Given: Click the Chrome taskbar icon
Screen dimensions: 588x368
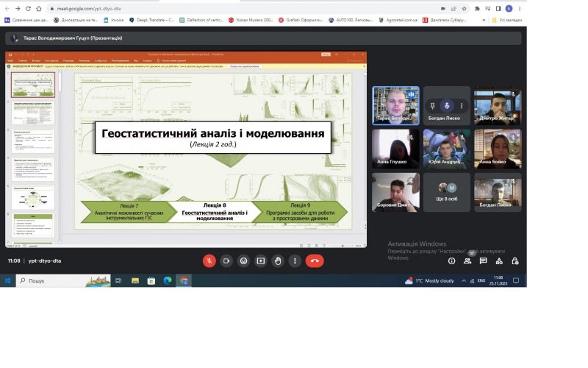Looking at the screenshot, I should click(x=184, y=280).
